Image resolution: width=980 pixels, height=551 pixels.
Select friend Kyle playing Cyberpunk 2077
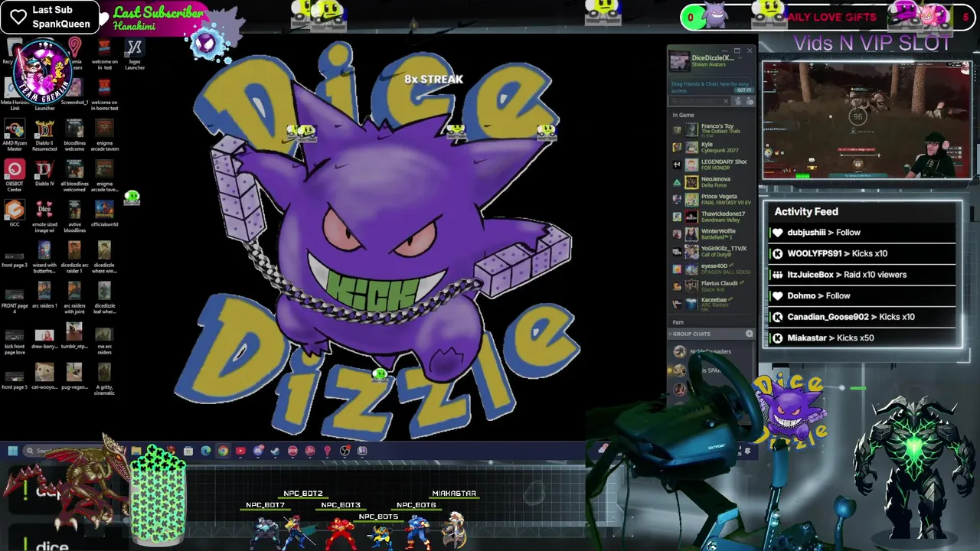point(712,147)
